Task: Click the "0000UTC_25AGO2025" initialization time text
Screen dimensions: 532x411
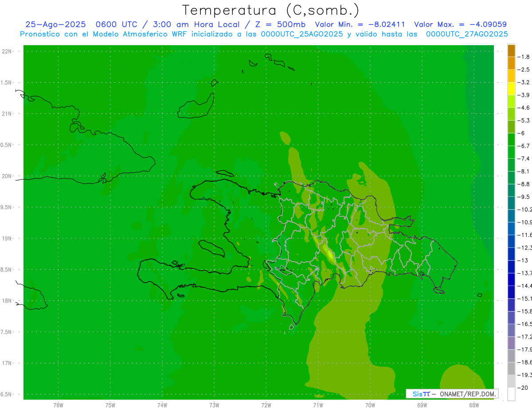Action: 302,34
